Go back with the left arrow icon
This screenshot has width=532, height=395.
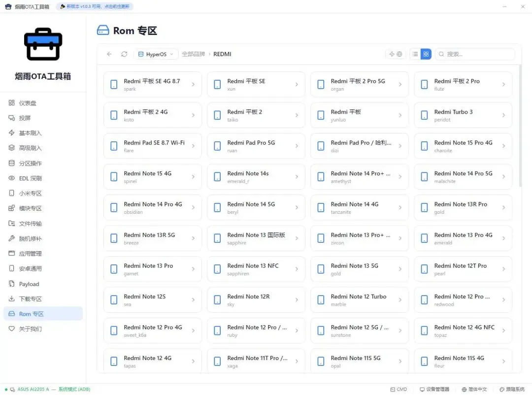point(109,54)
